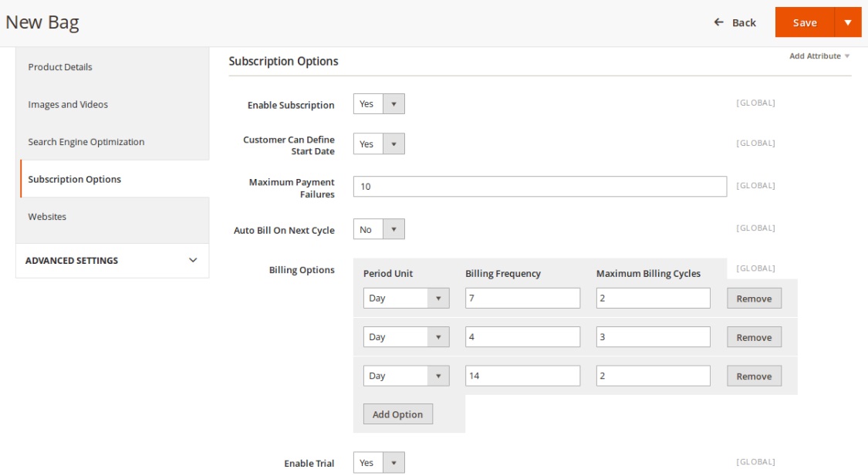Click the GLOBAL scope label beside Enable Trial
Viewport: 868px width, 476px height.
pyautogui.click(x=755, y=461)
